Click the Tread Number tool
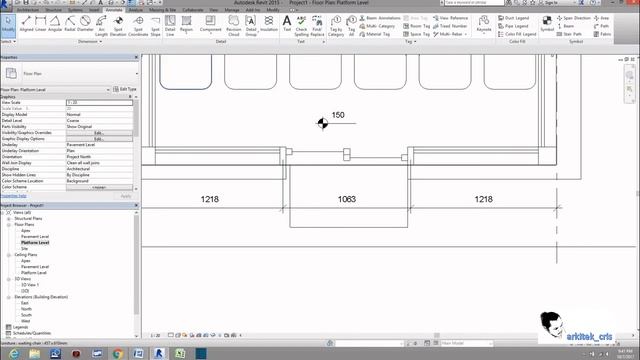The height and width of the screenshot is (360, 640). click(x=450, y=26)
